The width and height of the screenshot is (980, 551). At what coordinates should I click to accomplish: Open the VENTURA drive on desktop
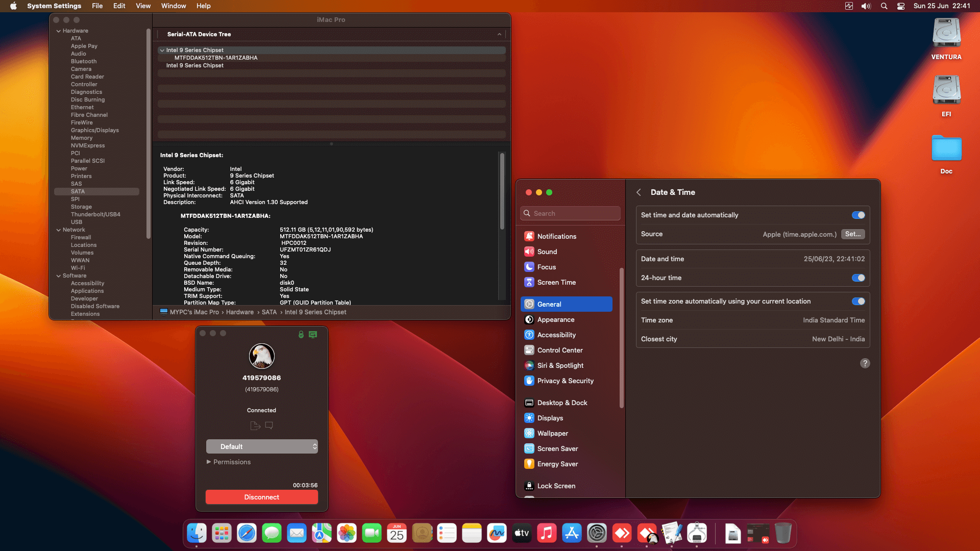click(x=946, y=39)
